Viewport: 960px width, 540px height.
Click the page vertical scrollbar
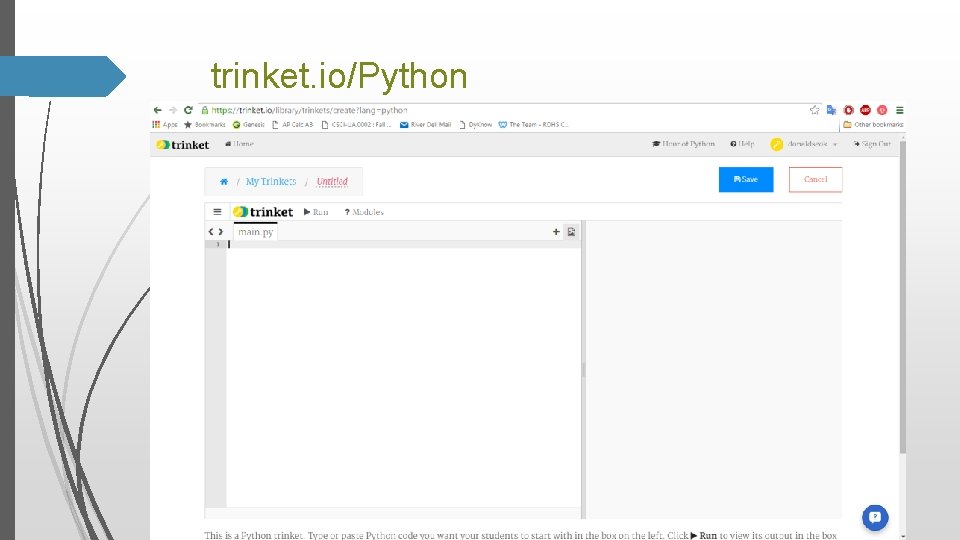point(902,297)
